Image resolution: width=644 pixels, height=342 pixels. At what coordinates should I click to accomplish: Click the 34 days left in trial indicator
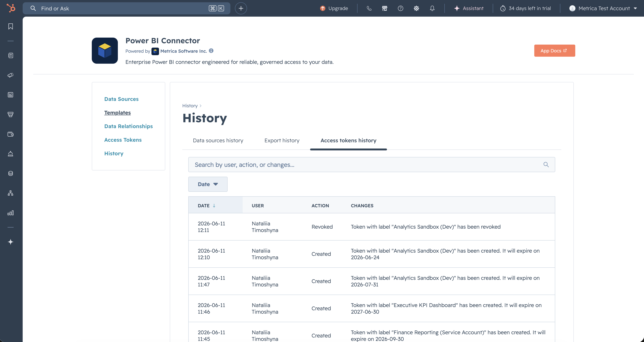point(526,8)
